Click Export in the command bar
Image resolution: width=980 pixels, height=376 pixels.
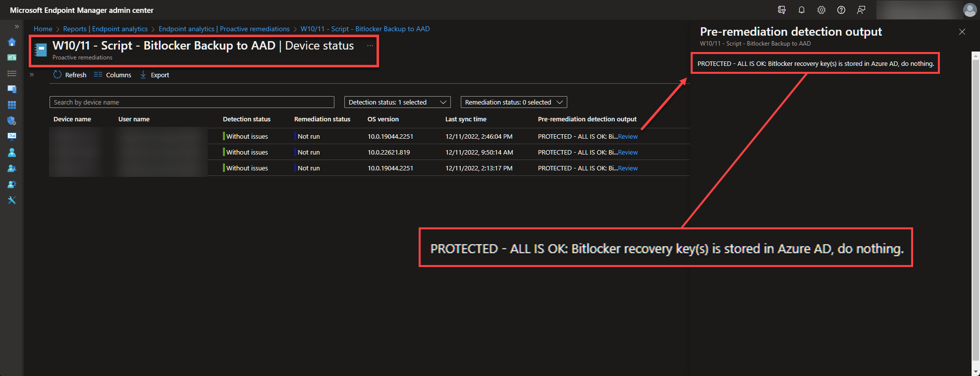[x=155, y=75]
